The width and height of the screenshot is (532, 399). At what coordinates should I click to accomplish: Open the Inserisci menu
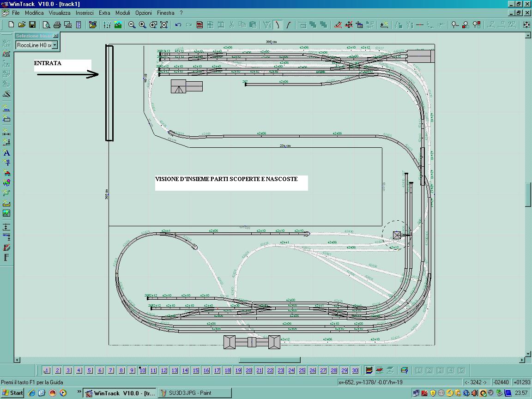point(85,13)
